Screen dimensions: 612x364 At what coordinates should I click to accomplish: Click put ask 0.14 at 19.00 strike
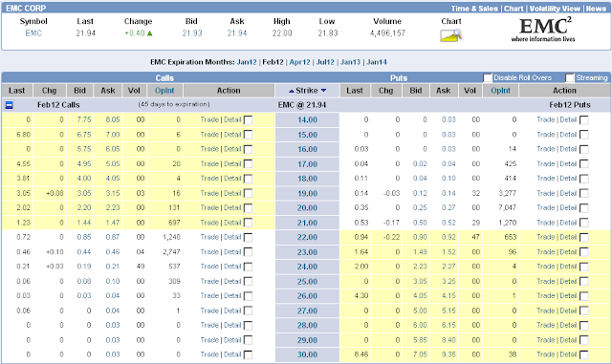448,193
